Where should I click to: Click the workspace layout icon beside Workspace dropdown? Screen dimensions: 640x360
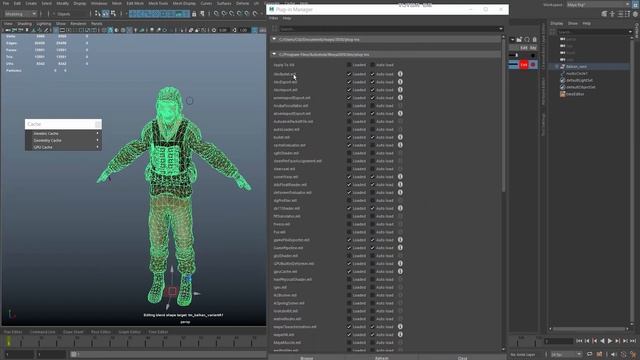636,4
